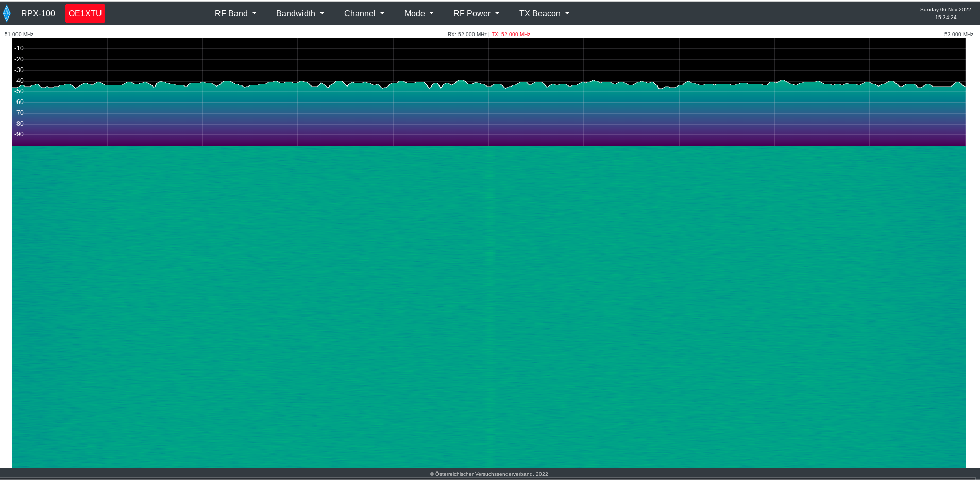Click the RX: 52.000 MHz label
The height and width of the screenshot is (480, 980).
pos(467,35)
